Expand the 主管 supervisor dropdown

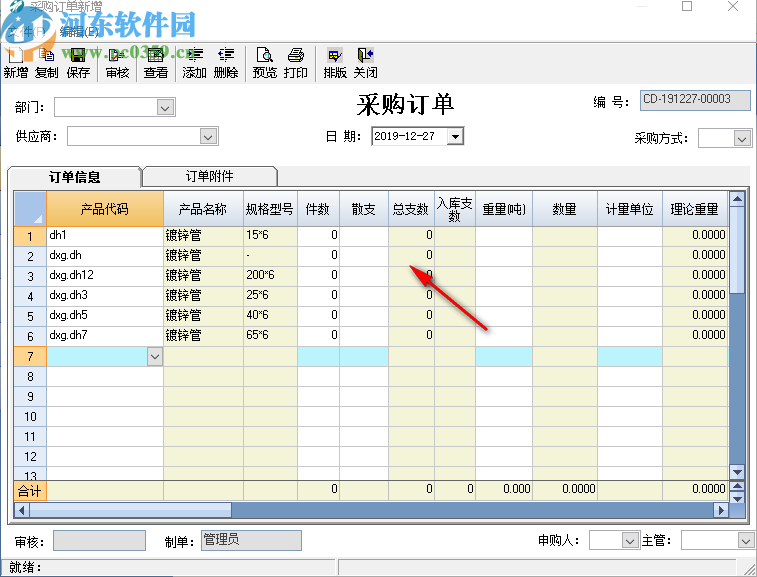pyautogui.click(x=745, y=541)
